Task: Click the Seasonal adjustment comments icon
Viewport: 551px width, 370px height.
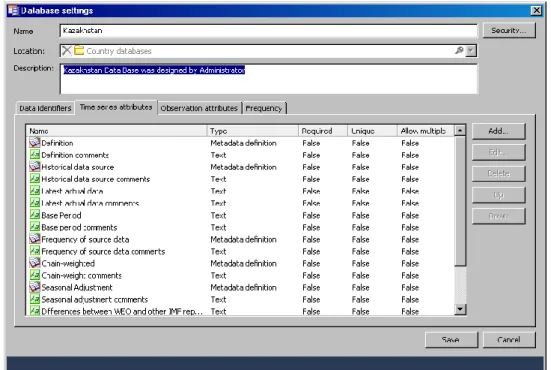Action: tap(34, 299)
